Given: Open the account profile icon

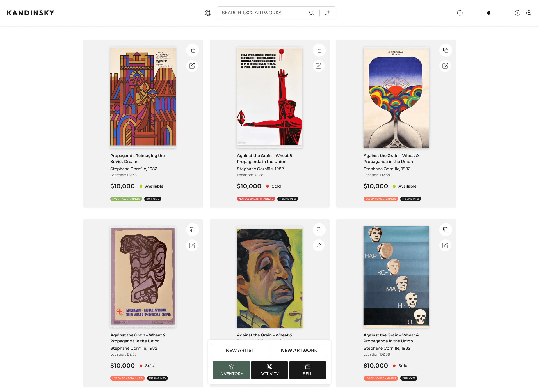Looking at the screenshot, I should tap(529, 13).
